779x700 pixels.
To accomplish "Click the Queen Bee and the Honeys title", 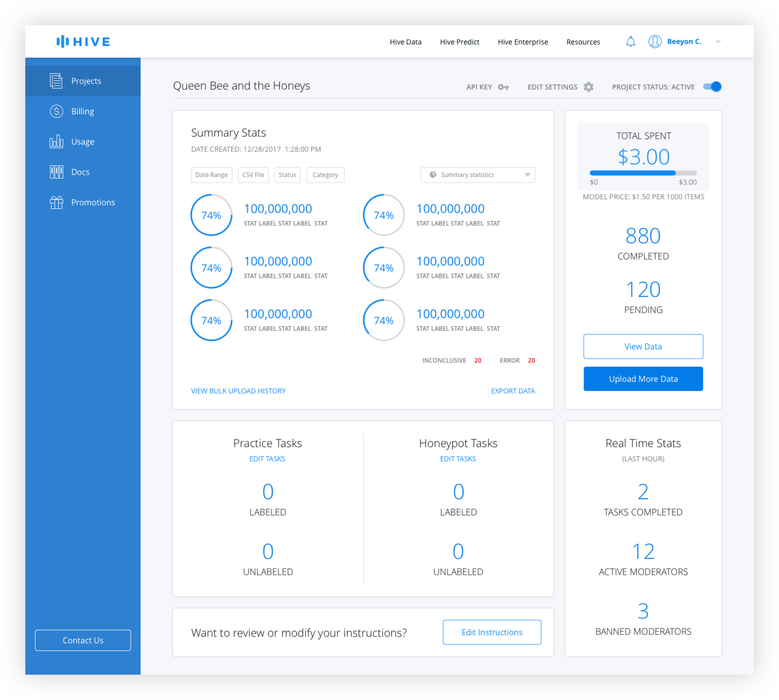I will click(x=241, y=85).
